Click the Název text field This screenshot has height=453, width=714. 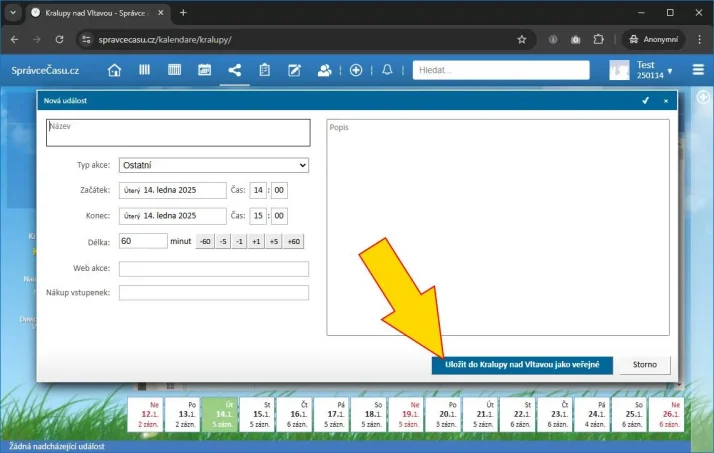click(178, 133)
